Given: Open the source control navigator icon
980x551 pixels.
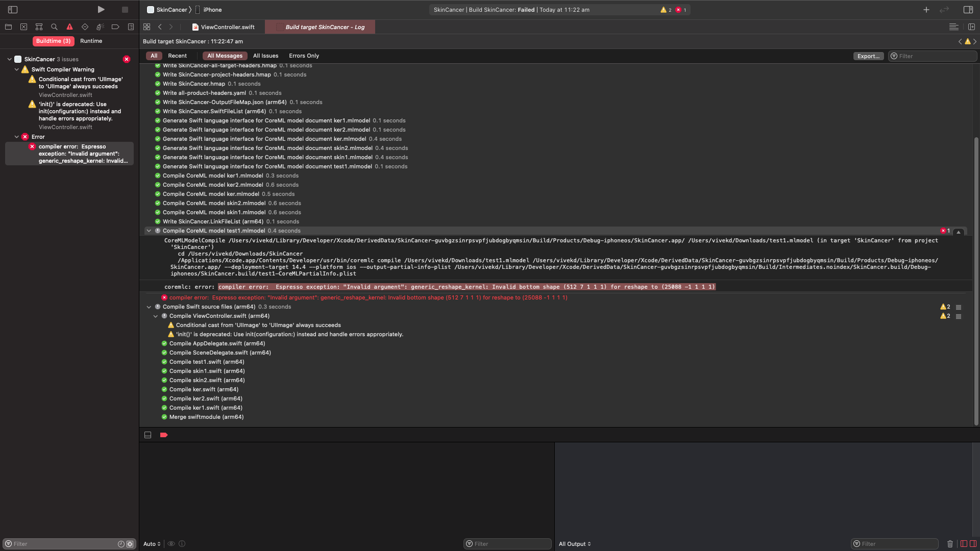Looking at the screenshot, I should (23, 27).
